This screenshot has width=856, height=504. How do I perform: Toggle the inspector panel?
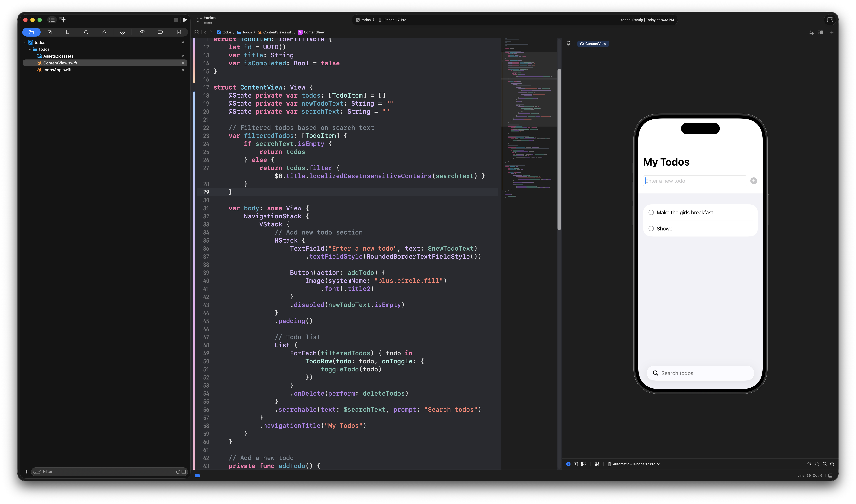click(830, 20)
